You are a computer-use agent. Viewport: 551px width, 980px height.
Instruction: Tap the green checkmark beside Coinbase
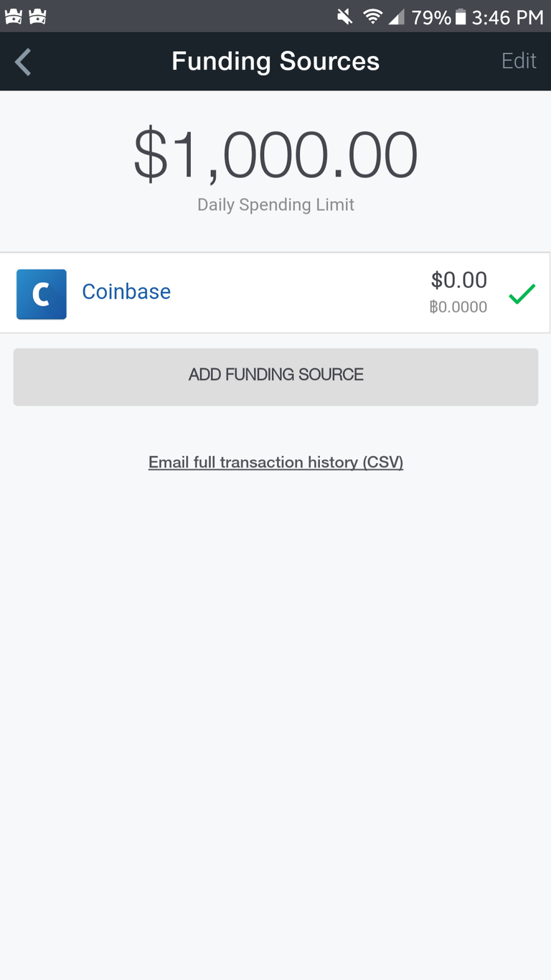click(x=522, y=294)
